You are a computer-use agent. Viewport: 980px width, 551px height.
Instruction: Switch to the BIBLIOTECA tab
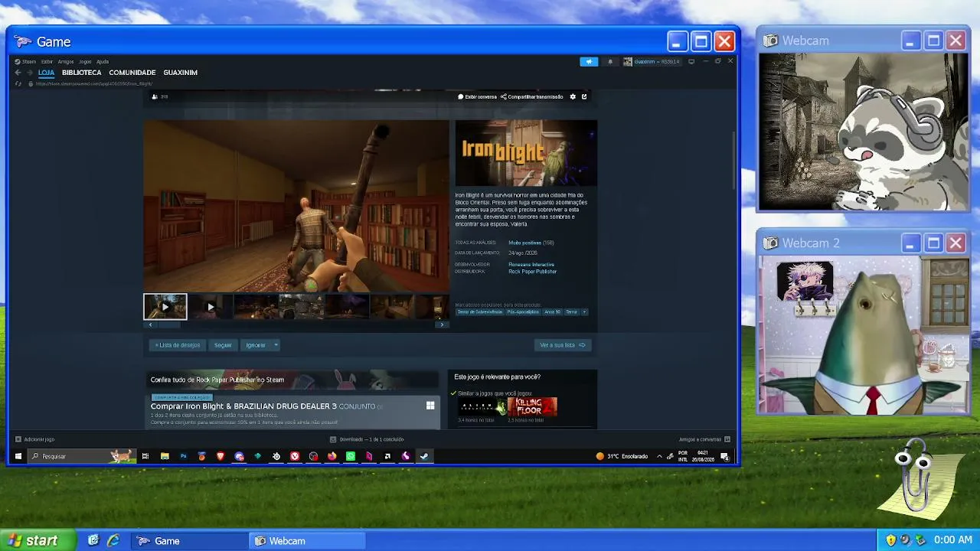82,73
